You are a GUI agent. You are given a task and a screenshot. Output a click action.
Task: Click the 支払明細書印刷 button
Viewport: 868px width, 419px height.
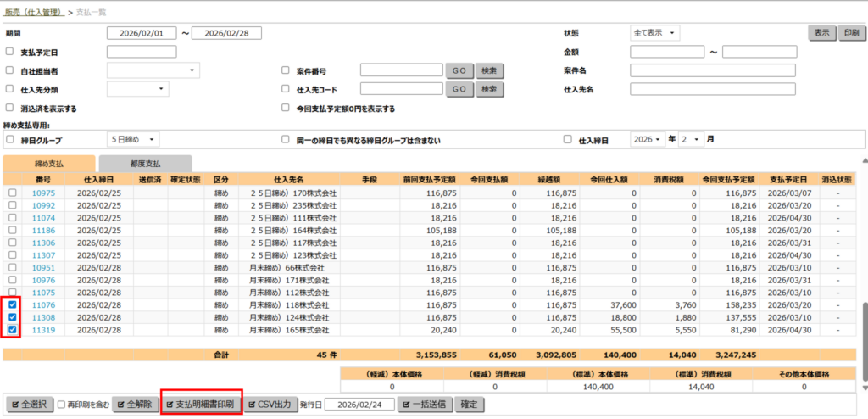[202, 405]
